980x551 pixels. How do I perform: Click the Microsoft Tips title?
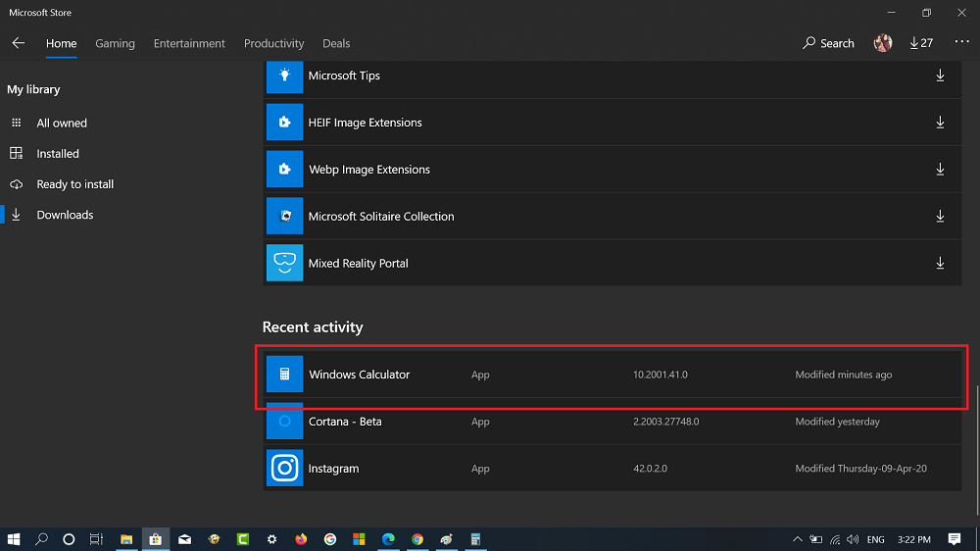click(x=344, y=75)
